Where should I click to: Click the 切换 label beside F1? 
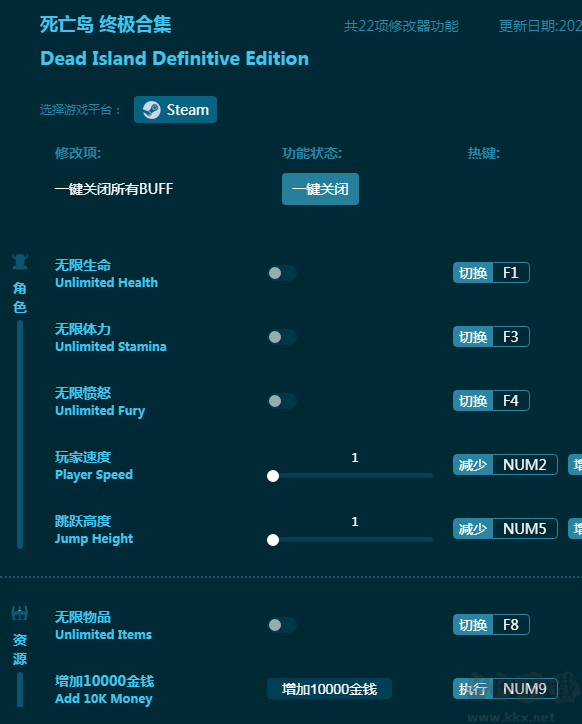pos(473,273)
